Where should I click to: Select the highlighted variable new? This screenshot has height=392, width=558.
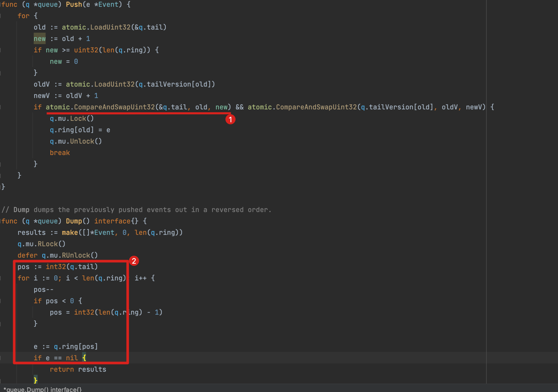coord(39,38)
